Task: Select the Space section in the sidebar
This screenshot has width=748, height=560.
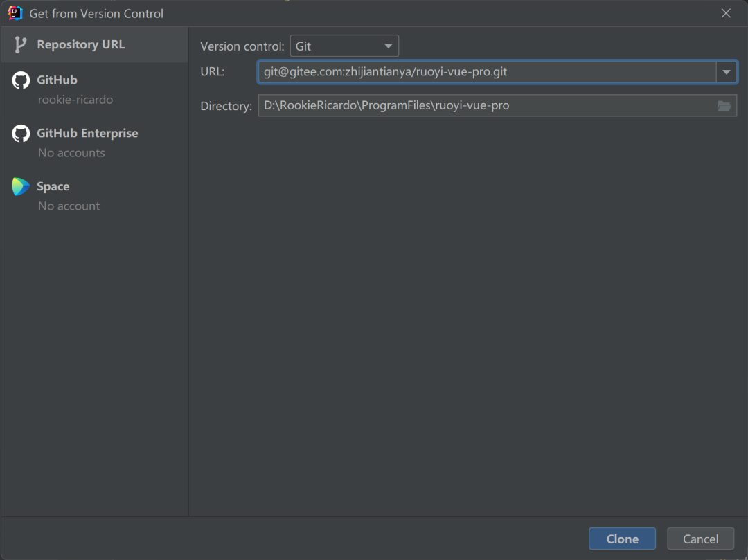Action: click(94, 196)
